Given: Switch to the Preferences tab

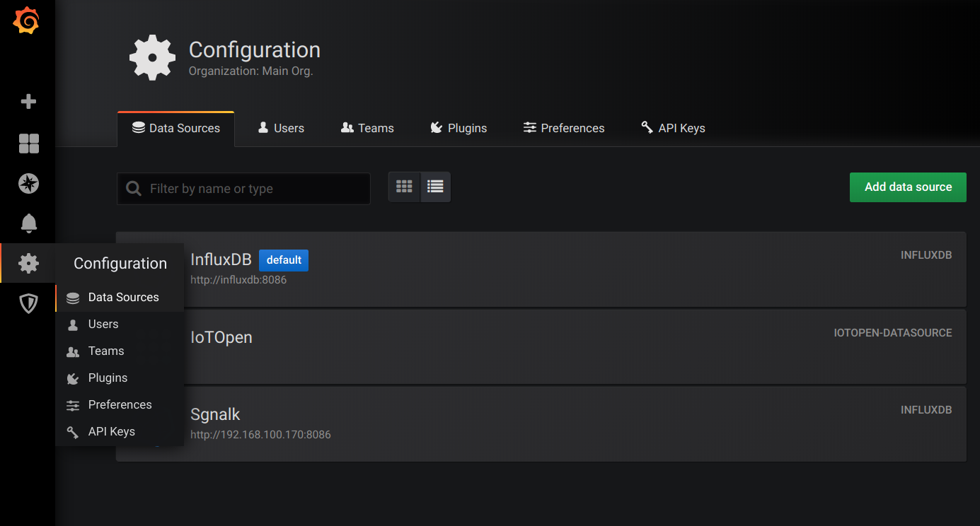Looking at the screenshot, I should click(564, 129).
